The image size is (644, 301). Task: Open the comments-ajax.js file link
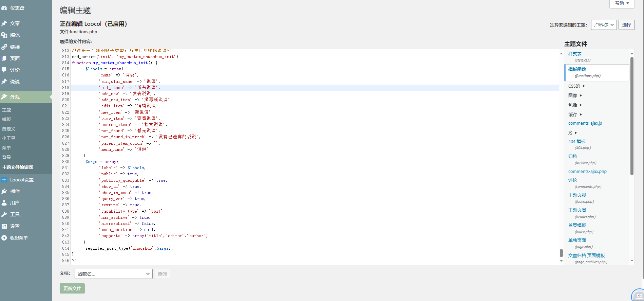point(585,123)
